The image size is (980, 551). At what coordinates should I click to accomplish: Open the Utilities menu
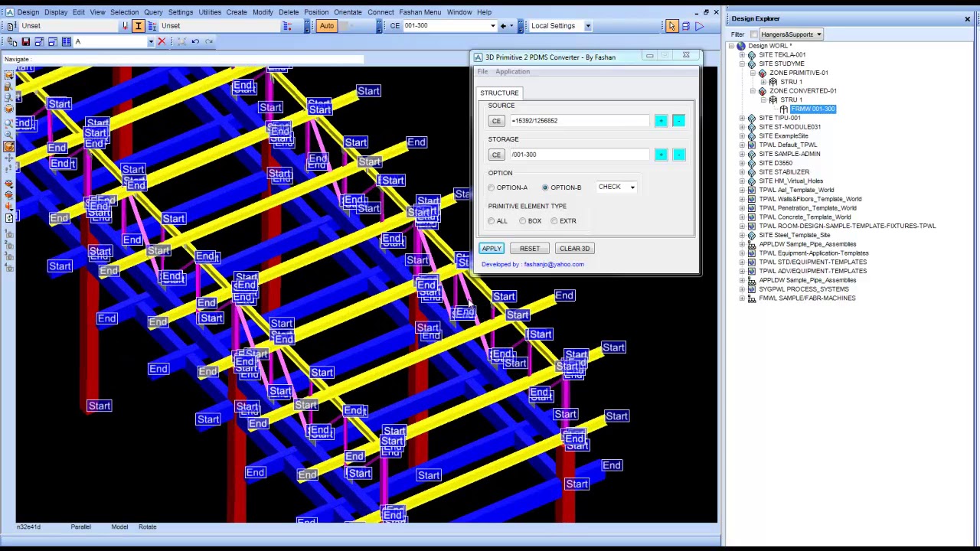coord(209,12)
